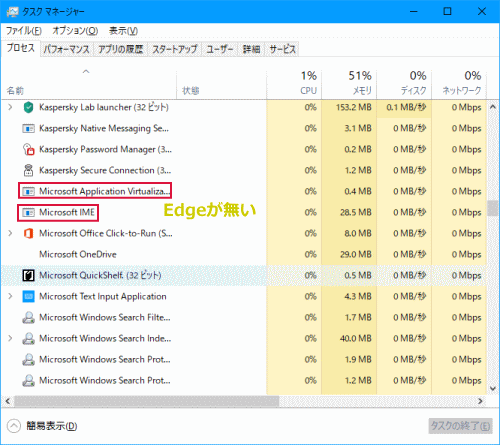Click the Task Manager title bar icon
Screen dimensions: 500x445
13,12
